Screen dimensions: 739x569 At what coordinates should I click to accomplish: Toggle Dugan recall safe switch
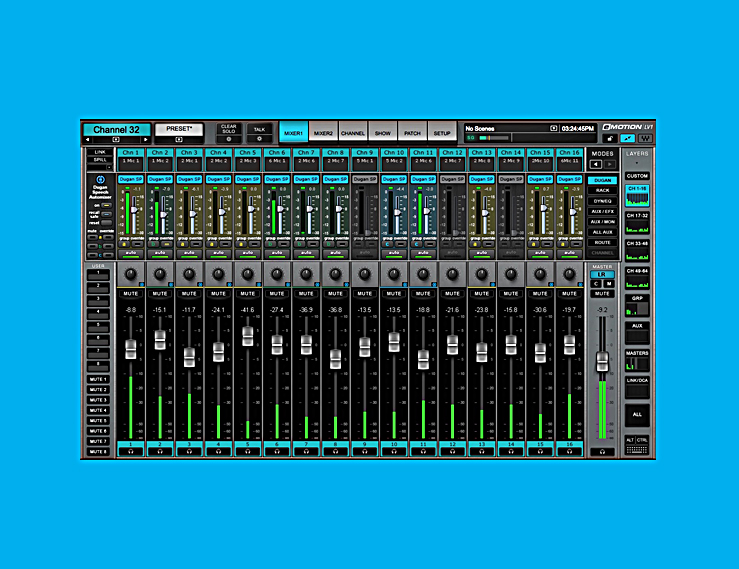pos(107,214)
